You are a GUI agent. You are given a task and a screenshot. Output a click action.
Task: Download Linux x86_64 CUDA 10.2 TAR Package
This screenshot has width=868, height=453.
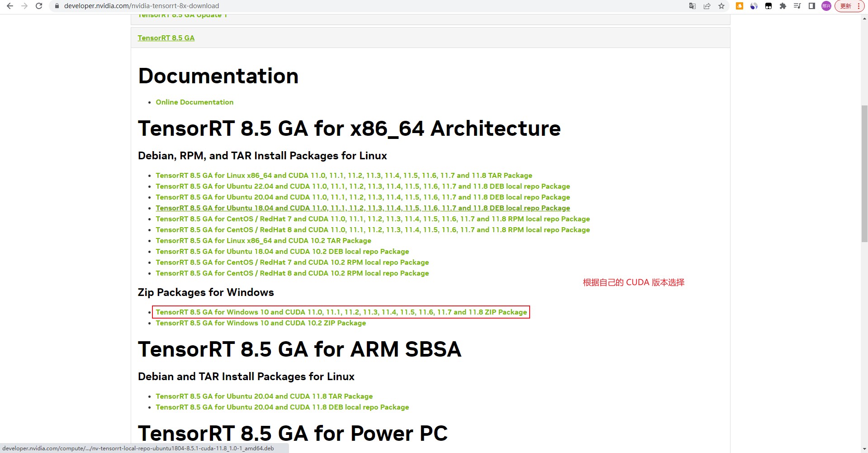[263, 241]
